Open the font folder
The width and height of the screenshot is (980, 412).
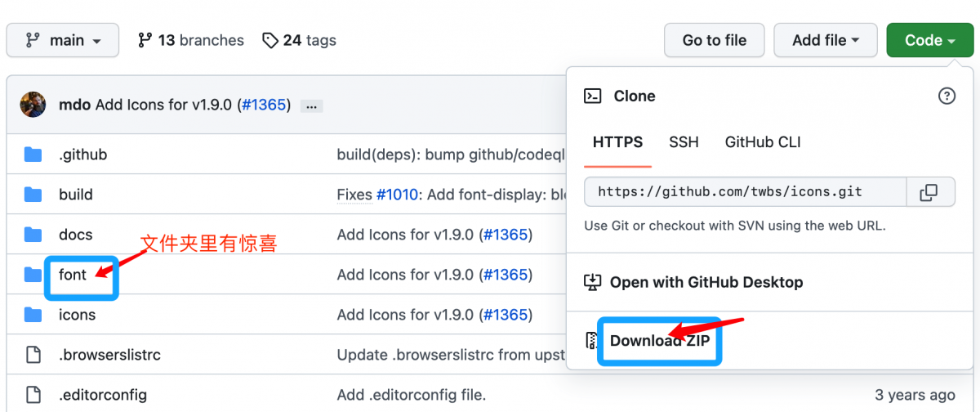[x=72, y=275]
